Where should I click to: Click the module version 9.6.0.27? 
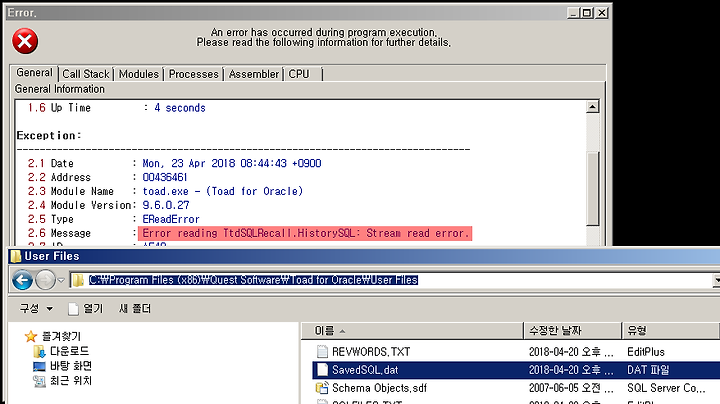166,205
